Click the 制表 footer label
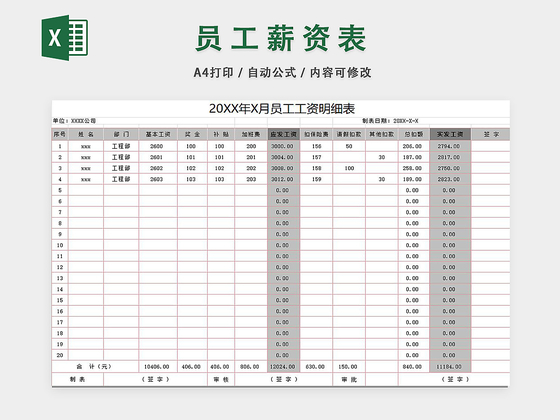Screen dimensions: 560x420 (x=78, y=379)
